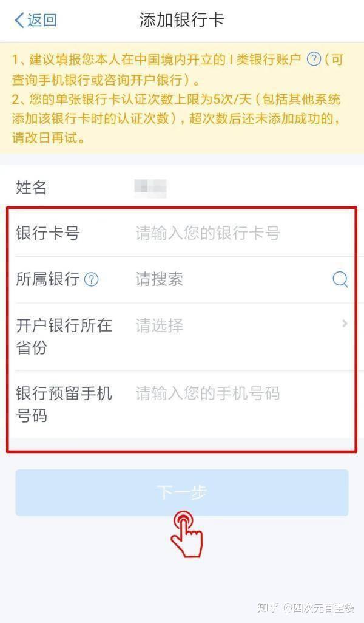Tap the question mark next to 所属银行
The image size is (364, 623).
click(x=91, y=280)
